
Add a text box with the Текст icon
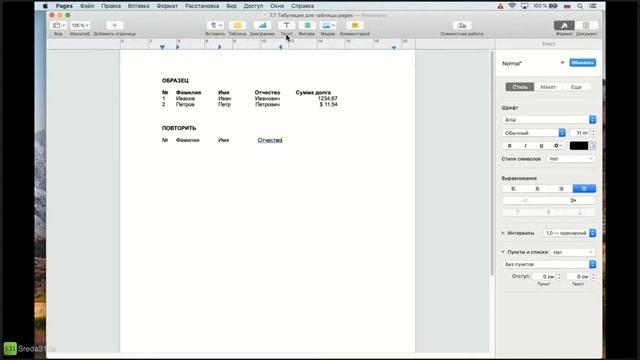pyautogui.click(x=287, y=25)
